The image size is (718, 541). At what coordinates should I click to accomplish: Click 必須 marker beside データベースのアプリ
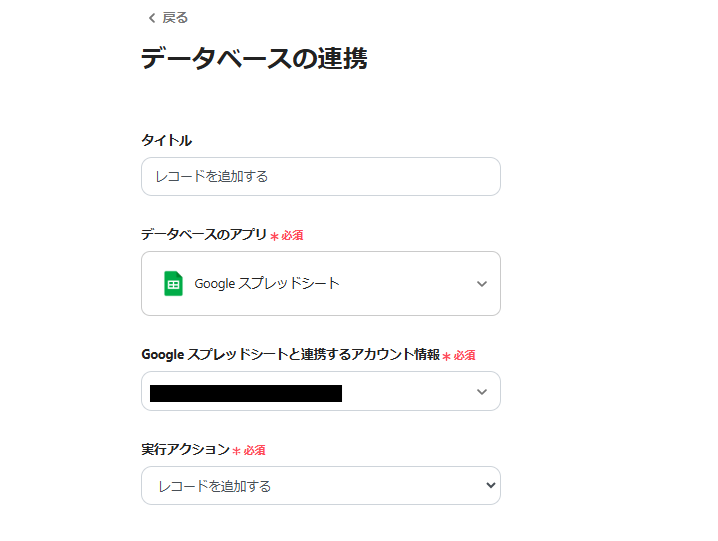(292, 235)
